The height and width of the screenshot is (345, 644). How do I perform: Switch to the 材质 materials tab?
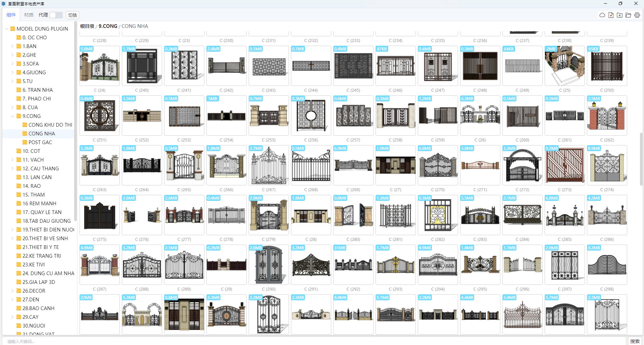29,15
